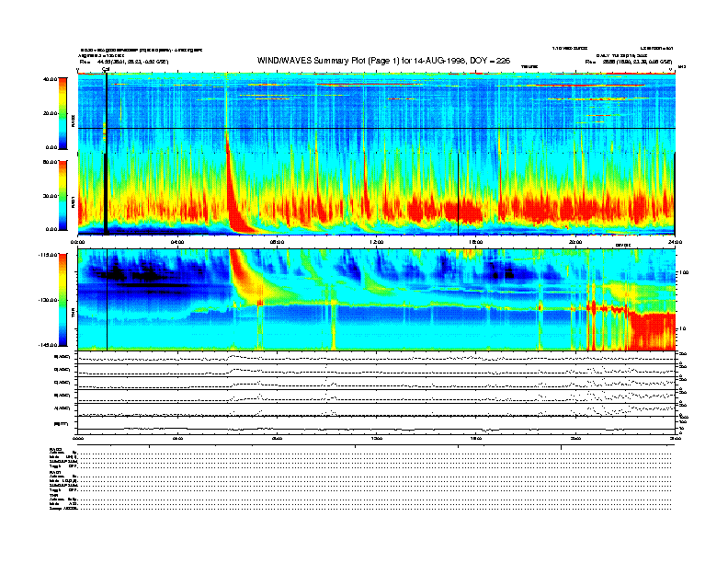
Task: Click the 08:00 label on the RAD1 spectrogram time axis
Action: tap(278, 242)
